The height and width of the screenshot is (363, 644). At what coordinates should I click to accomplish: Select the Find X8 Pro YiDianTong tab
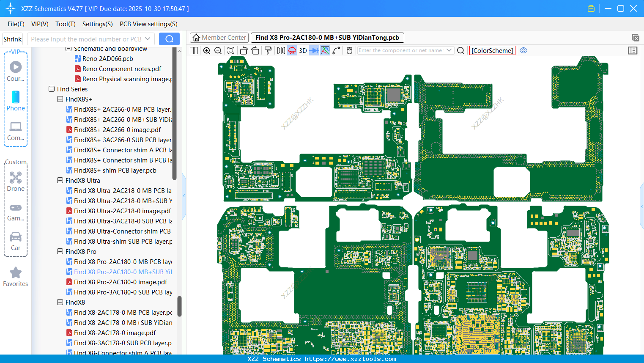(327, 38)
